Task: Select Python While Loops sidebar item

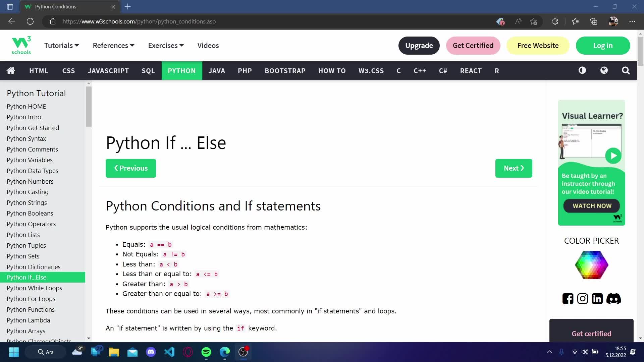Action: coord(34,288)
